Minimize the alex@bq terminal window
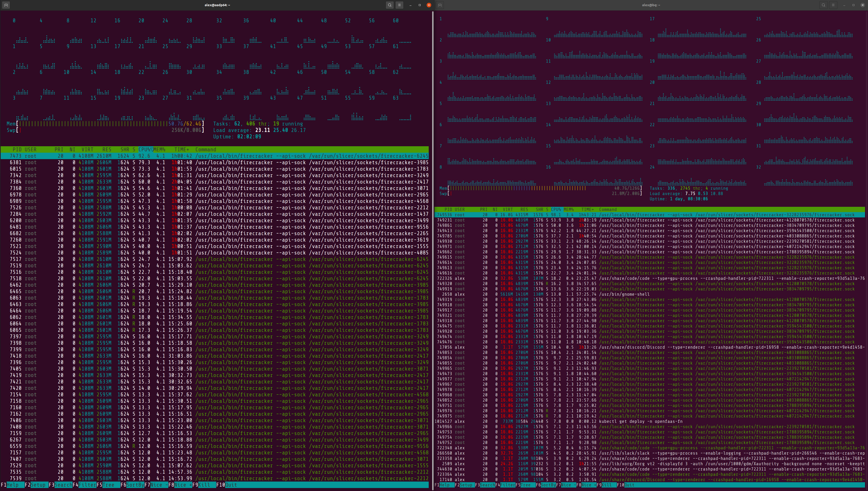The height and width of the screenshot is (491, 868). 844,5
